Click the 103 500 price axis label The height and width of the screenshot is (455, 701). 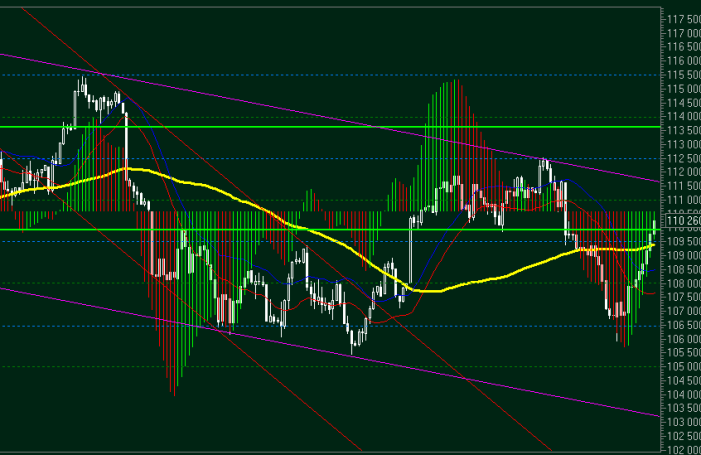684,408
